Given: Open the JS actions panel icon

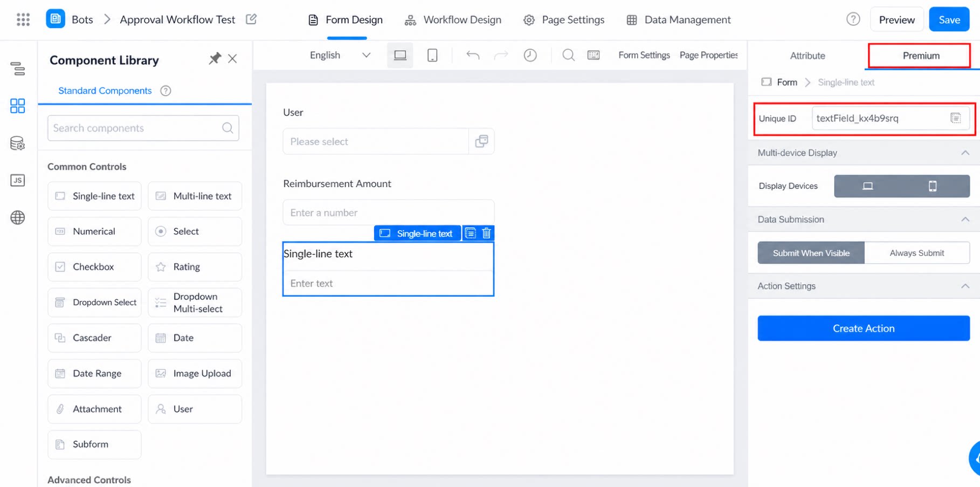Looking at the screenshot, I should pos(17,180).
